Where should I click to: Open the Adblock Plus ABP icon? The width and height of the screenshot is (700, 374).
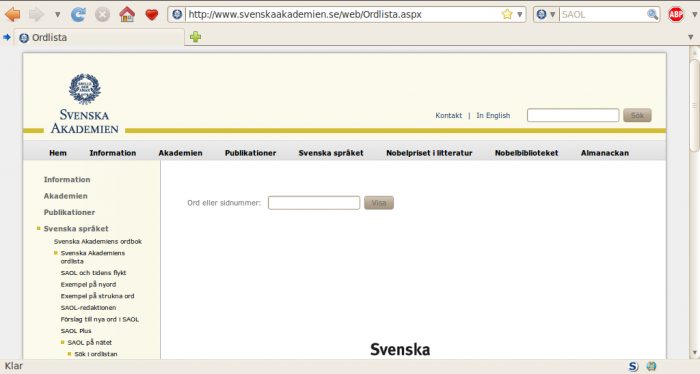676,14
